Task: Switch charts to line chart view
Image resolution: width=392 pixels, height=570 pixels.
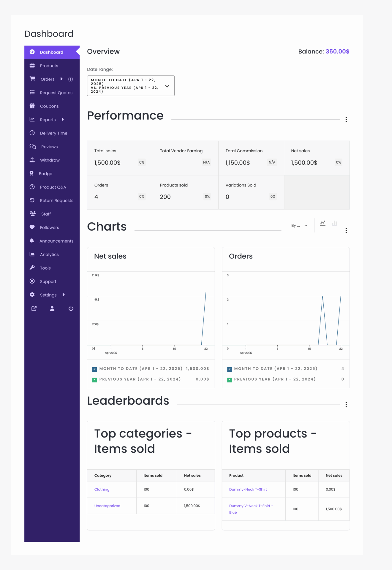Action: coord(323,223)
